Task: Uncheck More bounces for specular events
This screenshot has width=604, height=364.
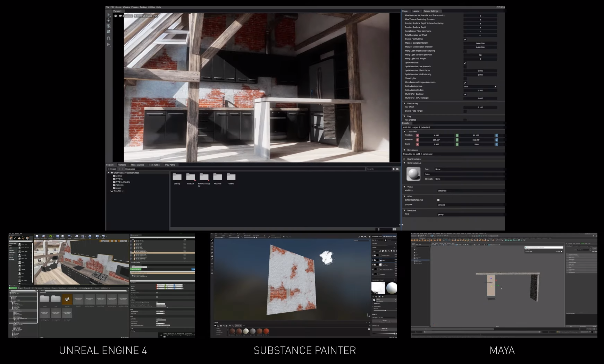Action: coord(465,83)
